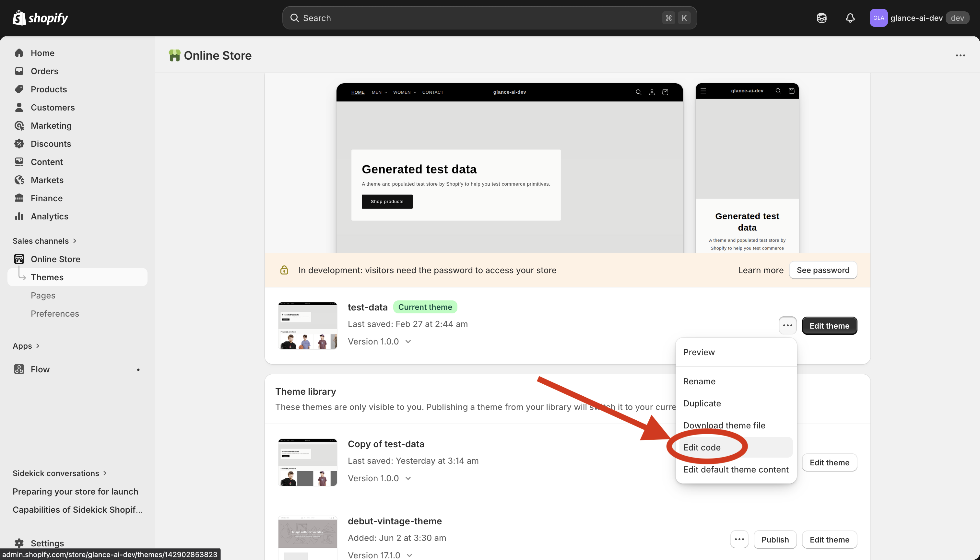
Task: Click the hamburger menu in mobile theme preview
Action: pos(703,91)
